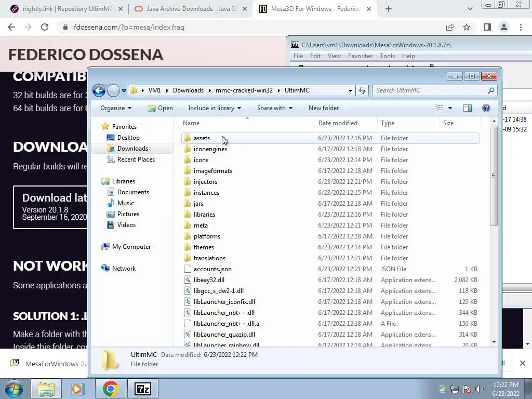Select the injectors folder
The height and width of the screenshot is (399, 532).
[205, 181]
